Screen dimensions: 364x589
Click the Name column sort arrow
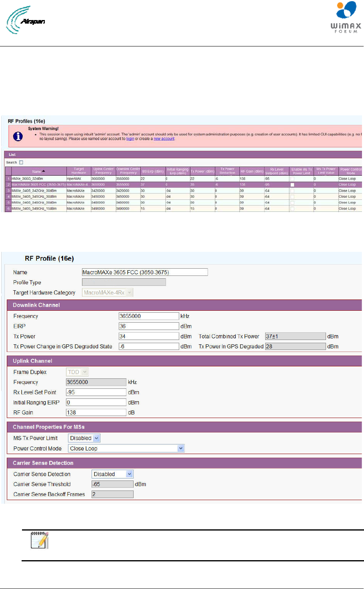44,171
